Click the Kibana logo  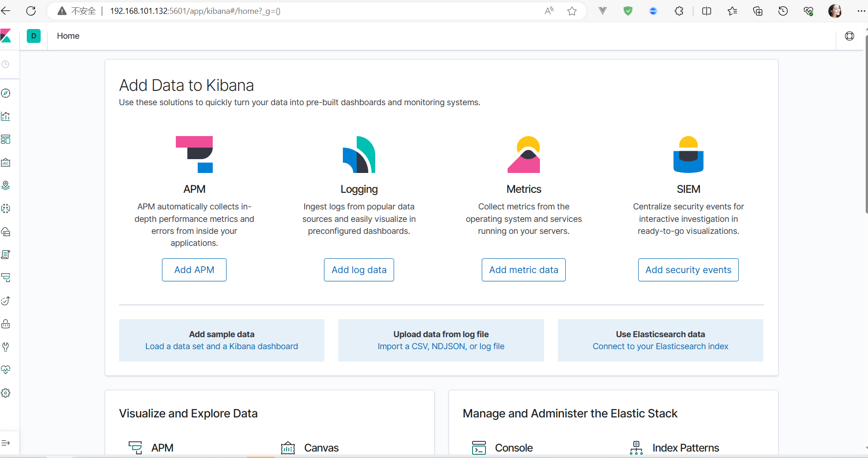pyautogui.click(x=6, y=36)
